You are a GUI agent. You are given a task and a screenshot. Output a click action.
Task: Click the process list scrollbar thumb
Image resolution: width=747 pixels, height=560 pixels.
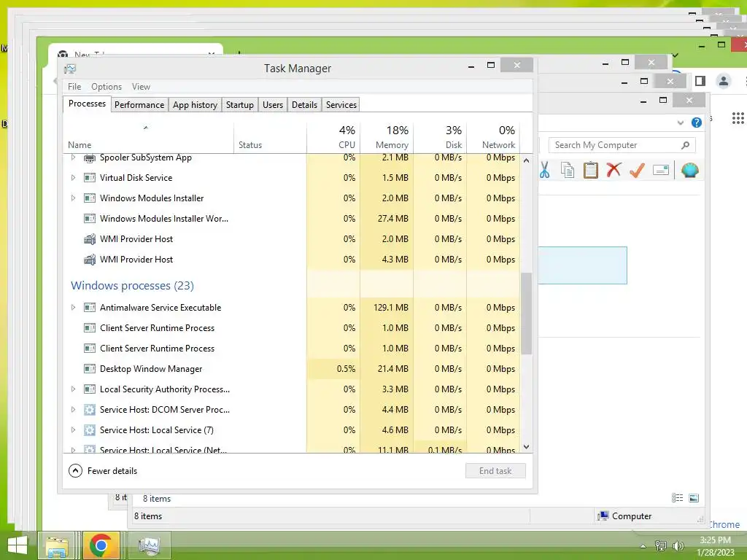click(x=527, y=314)
